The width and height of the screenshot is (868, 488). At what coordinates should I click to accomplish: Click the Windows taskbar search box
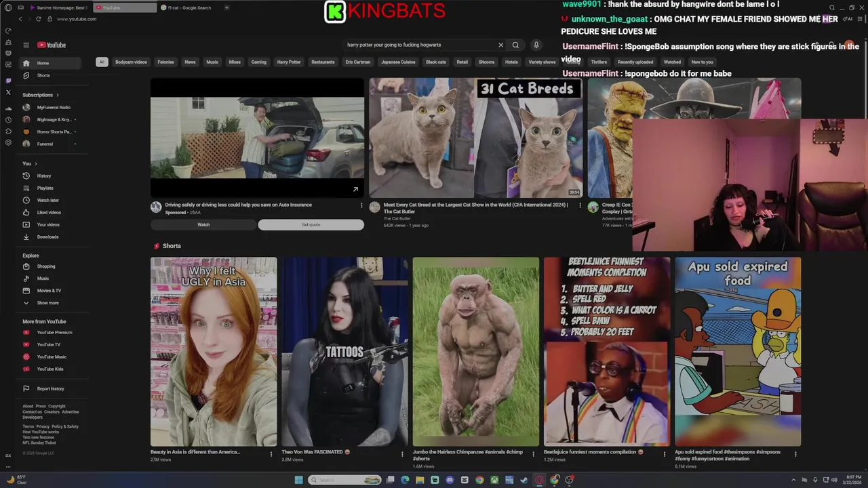(344, 480)
